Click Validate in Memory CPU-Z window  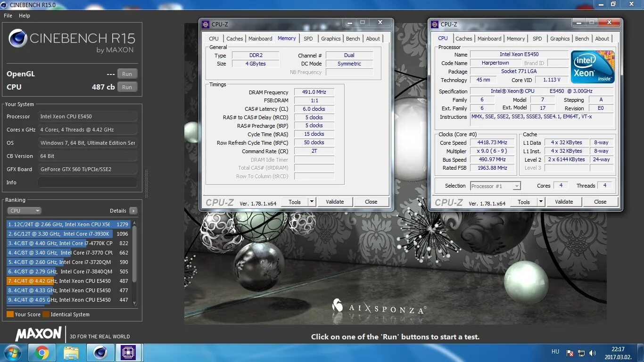click(x=335, y=202)
